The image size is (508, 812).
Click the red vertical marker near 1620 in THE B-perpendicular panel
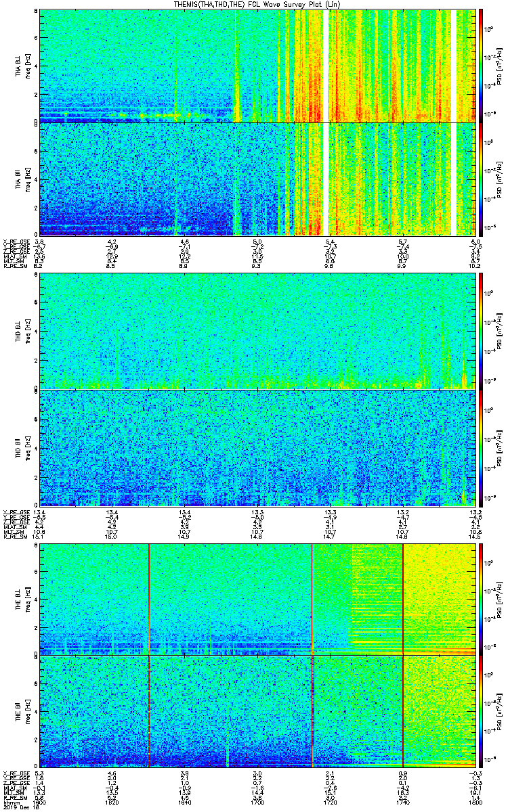click(148, 598)
